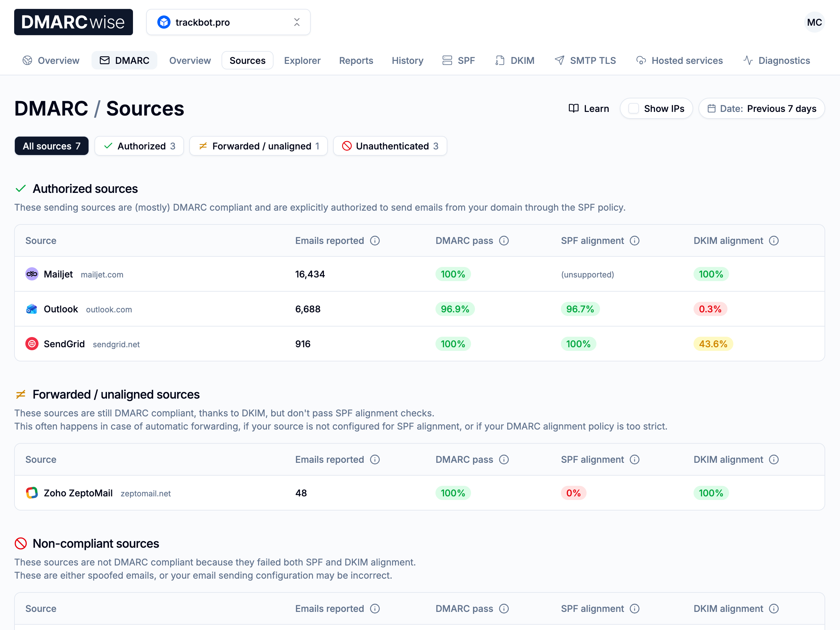Viewport: 840px width, 630px height.
Task: Open the trackbot.pro domain selector
Action: [x=228, y=22]
